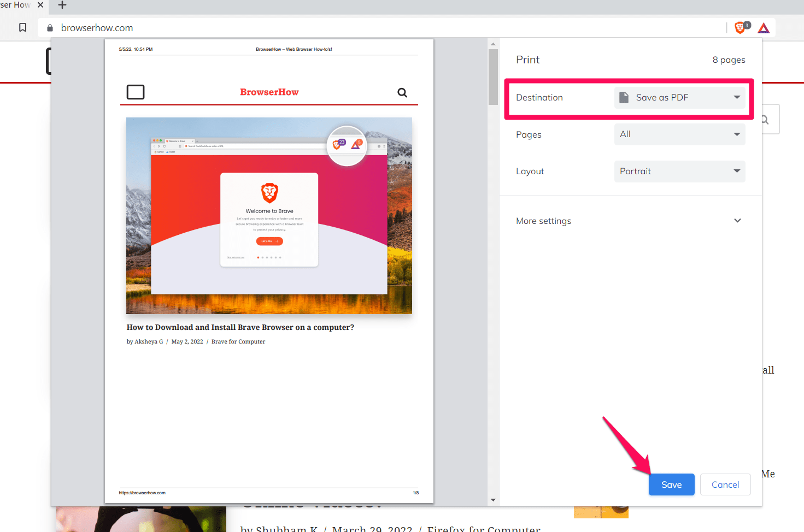This screenshot has height=532, width=804.
Task: Open a new tab with the plus icon
Action: point(62,5)
